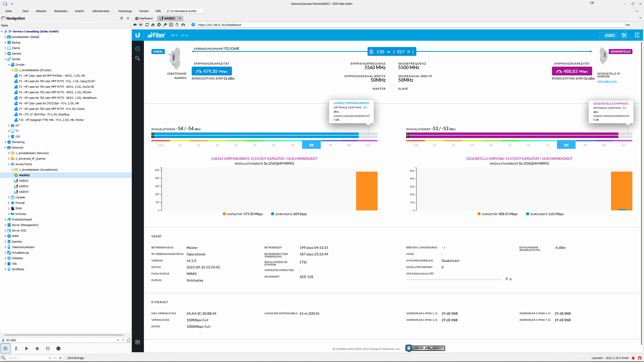Viewport: 644px width, 362px height.
Task: Open the Administration ribbon tab
Action: click(x=101, y=11)
